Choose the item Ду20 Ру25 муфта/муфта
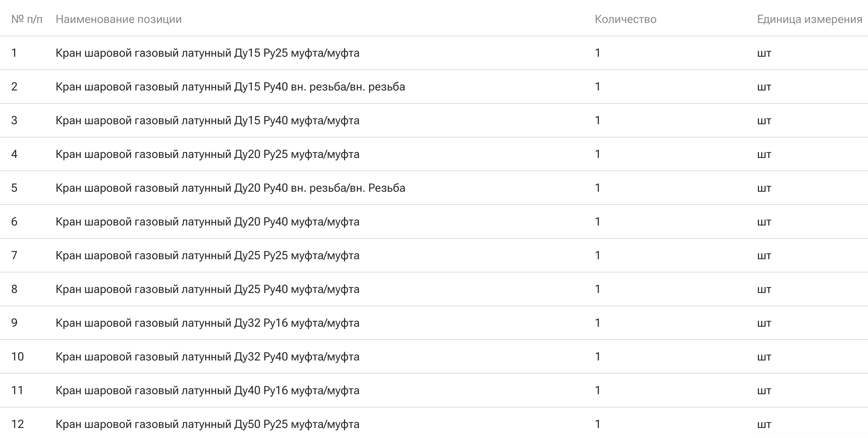 pyautogui.click(x=207, y=154)
